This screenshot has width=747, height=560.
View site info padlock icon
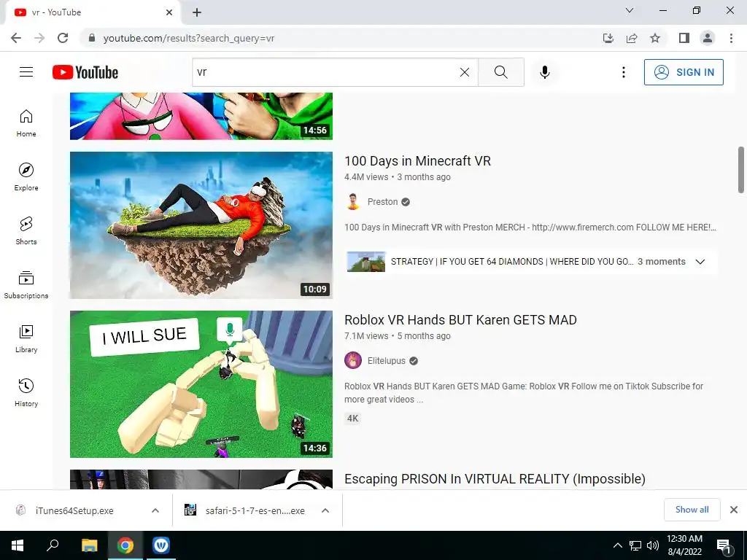92,38
